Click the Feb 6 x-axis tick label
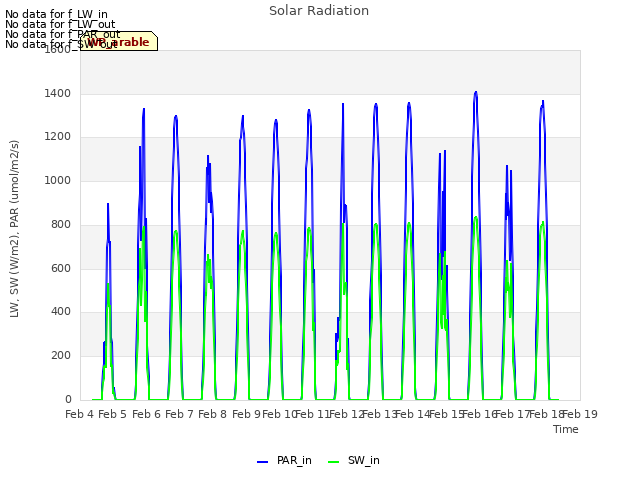Viewport: 640px width, 480px height. point(147,414)
